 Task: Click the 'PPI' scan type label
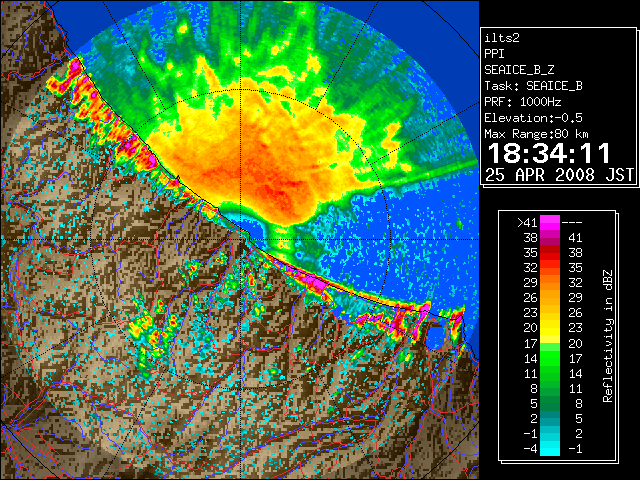[x=494, y=54]
